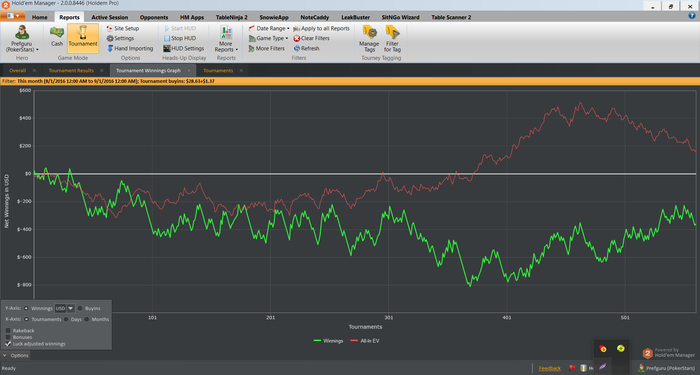Screen dimensions: 700x375
Task: Open the SitNGo Wizard tab
Action: tap(400, 17)
